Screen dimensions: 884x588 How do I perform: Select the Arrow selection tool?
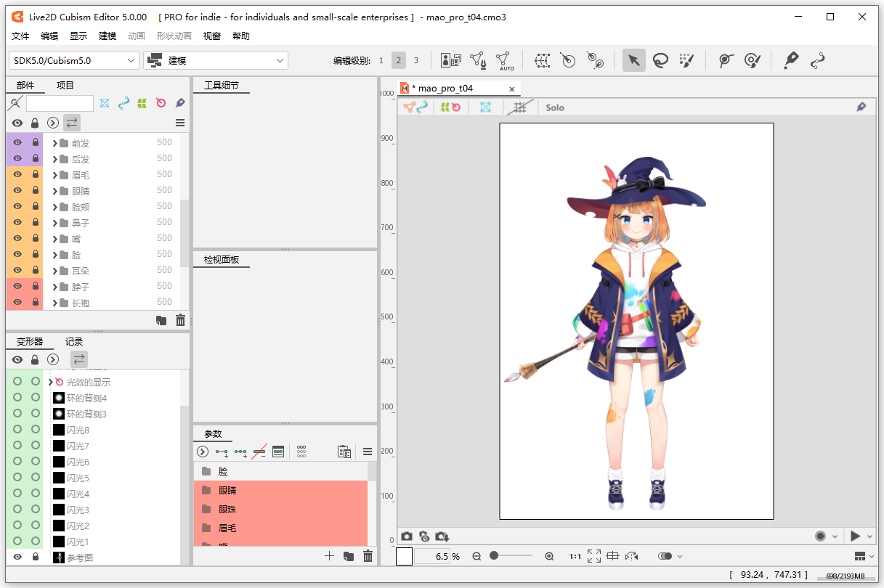634,60
